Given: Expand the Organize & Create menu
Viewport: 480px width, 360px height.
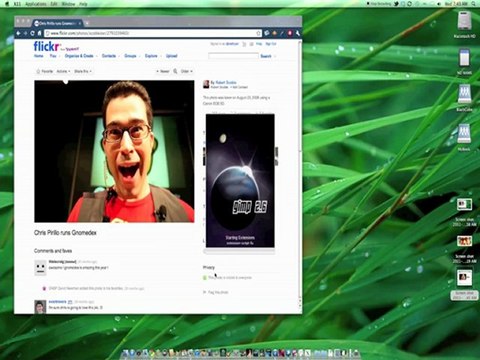Looking at the screenshot, I should (x=79, y=56).
